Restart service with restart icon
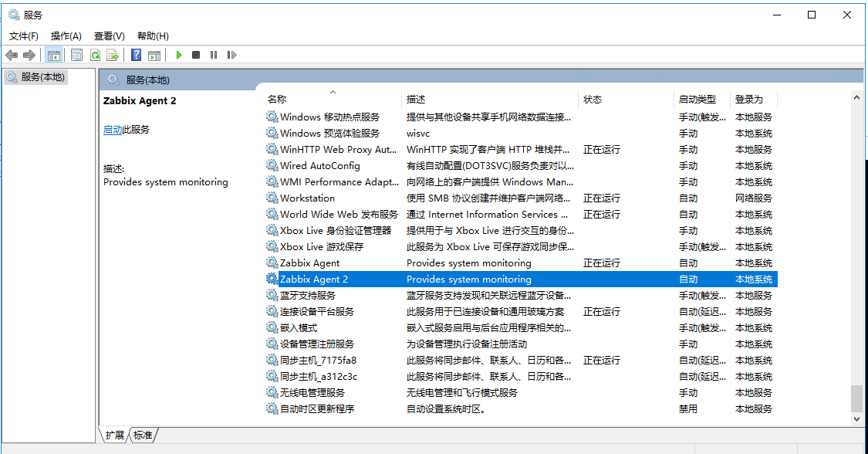Viewport: 868px width, 454px height. pos(231,55)
